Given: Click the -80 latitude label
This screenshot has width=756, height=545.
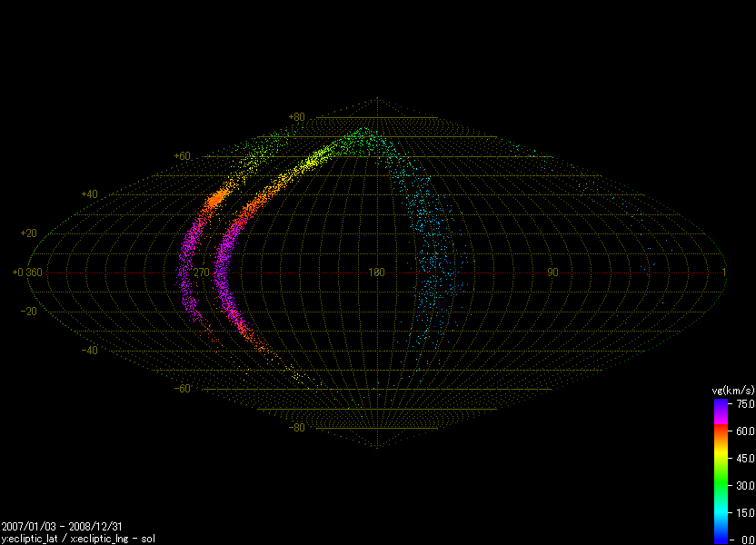Looking at the screenshot, I should pyautogui.click(x=296, y=428).
